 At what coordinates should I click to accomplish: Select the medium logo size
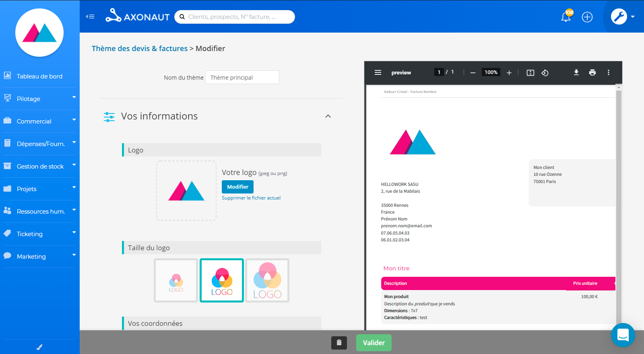click(x=222, y=280)
